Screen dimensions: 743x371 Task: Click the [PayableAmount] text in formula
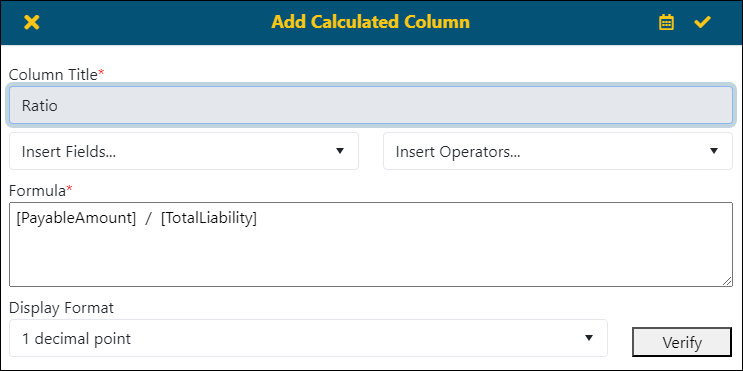pos(76,219)
